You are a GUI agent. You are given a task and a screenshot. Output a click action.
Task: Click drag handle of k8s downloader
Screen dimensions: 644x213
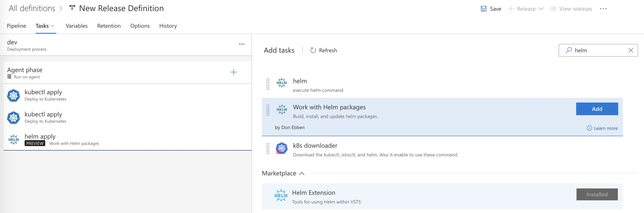(268, 149)
